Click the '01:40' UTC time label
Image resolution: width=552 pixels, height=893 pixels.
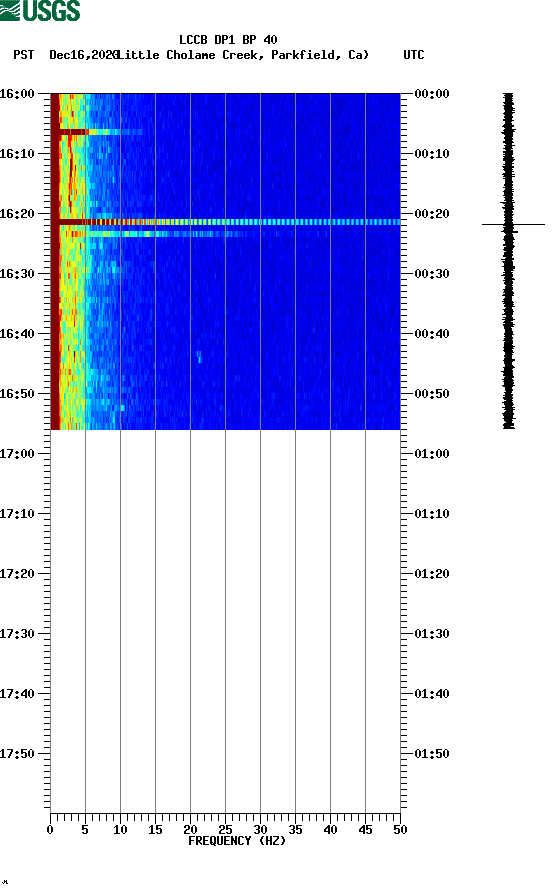click(x=432, y=694)
